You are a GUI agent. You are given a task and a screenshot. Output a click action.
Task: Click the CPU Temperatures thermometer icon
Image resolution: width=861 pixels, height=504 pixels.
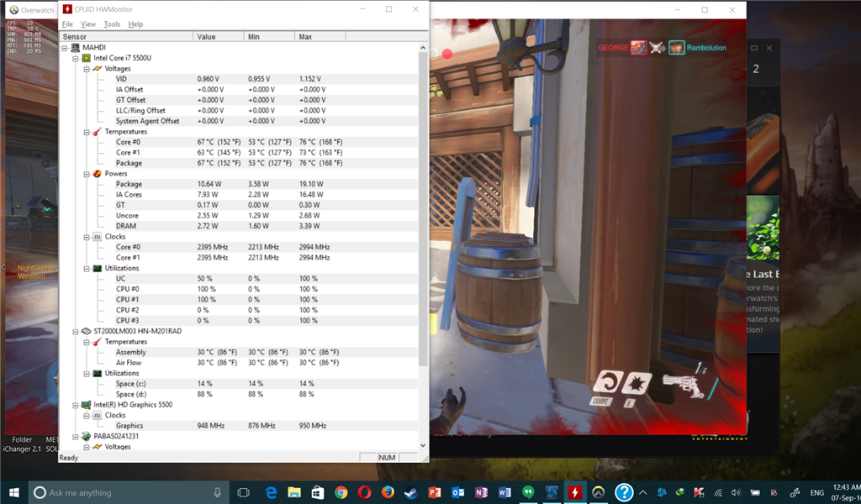98,132
